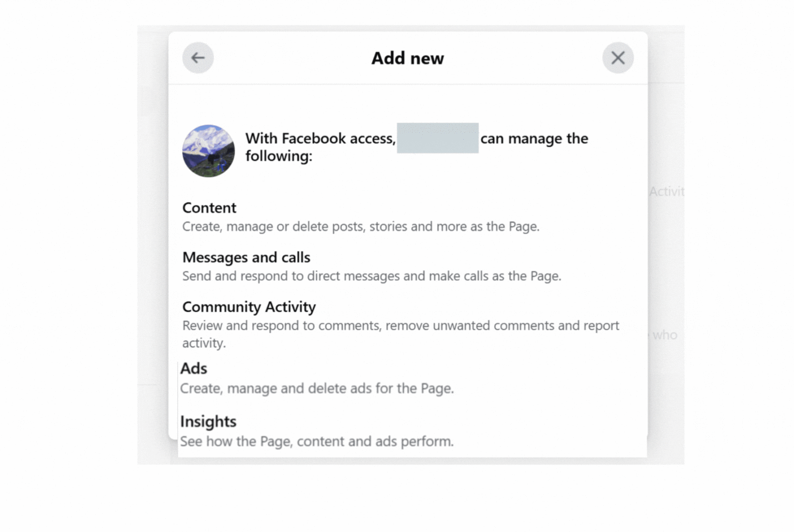Toggle the Content management permission
Image resolution: width=794 pixels, height=532 pixels.
209,207
